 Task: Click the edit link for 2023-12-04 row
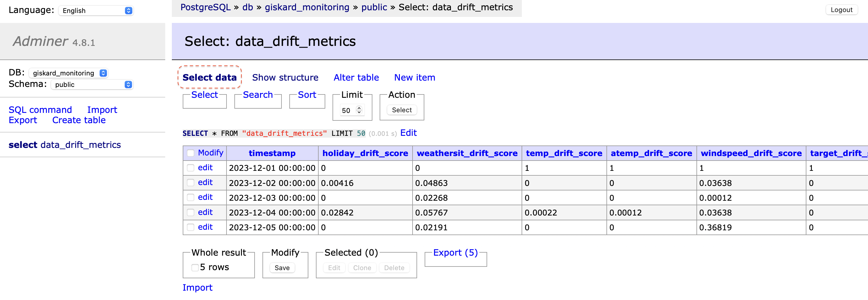pos(205,212)
